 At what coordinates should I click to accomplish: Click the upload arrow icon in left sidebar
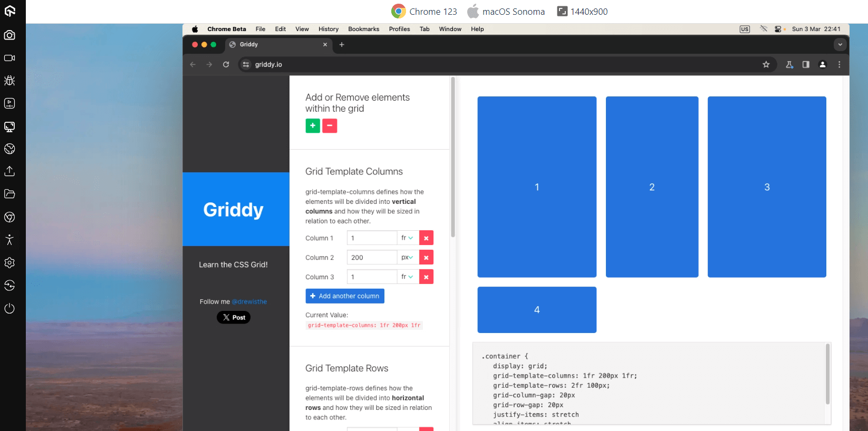pos(9,172)
